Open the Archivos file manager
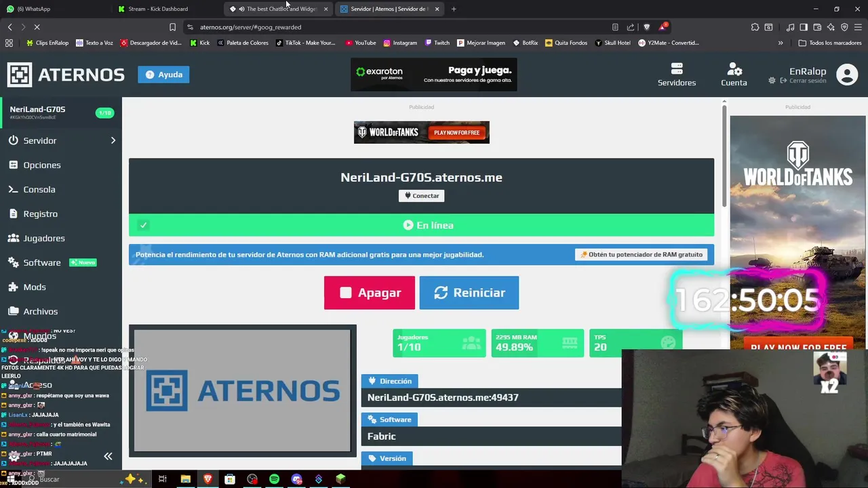 point(40,311)
